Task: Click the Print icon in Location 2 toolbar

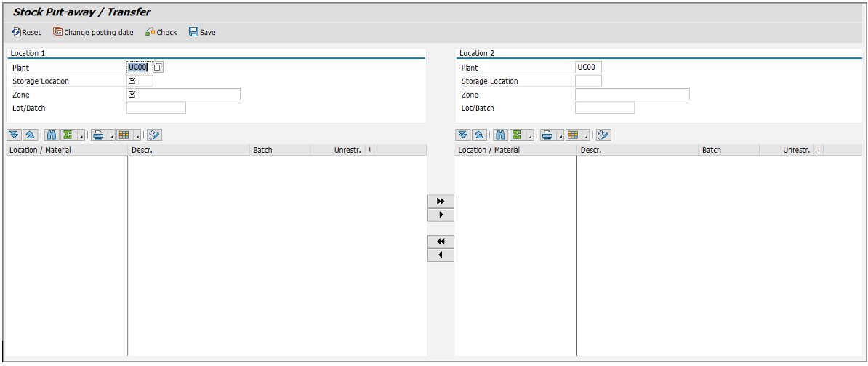Action: pyautogui.click(x=547, y=135)
